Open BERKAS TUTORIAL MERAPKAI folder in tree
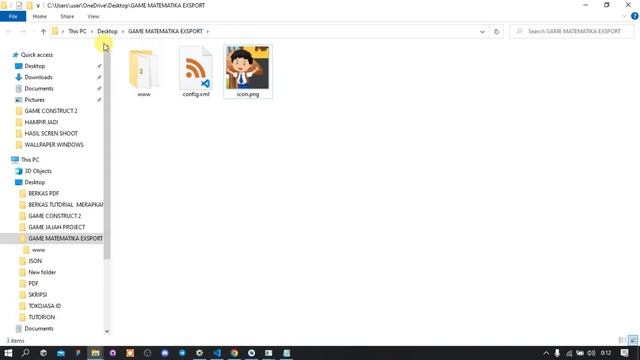The height and width of the screenshot is (360, 640). tap(65, 204)
